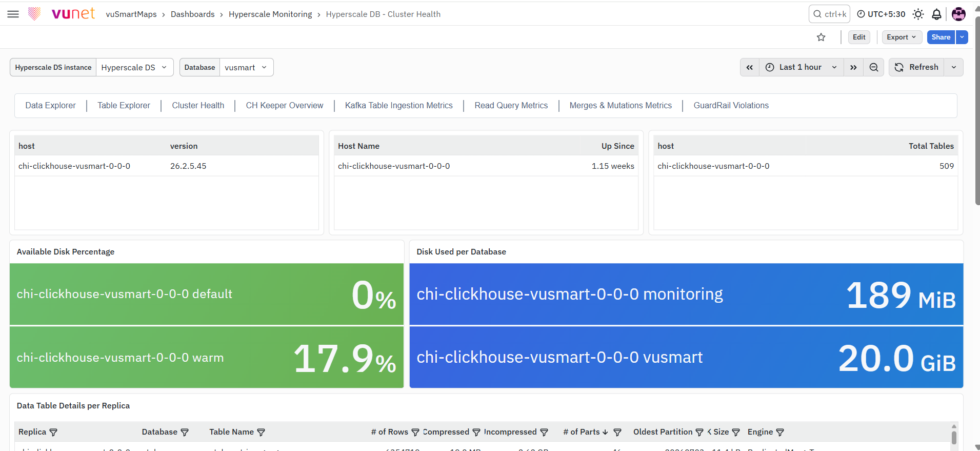Filter the Compressed column

point(476,432)
